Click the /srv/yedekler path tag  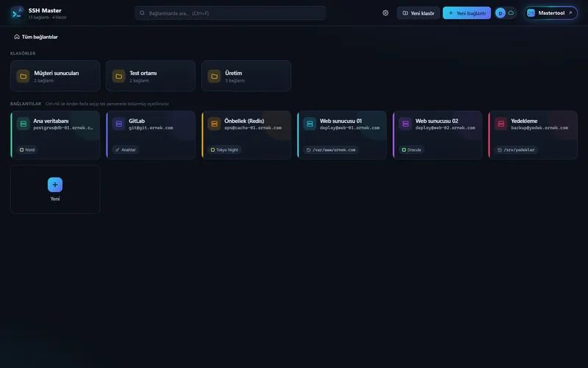click(x=516, y=150)
